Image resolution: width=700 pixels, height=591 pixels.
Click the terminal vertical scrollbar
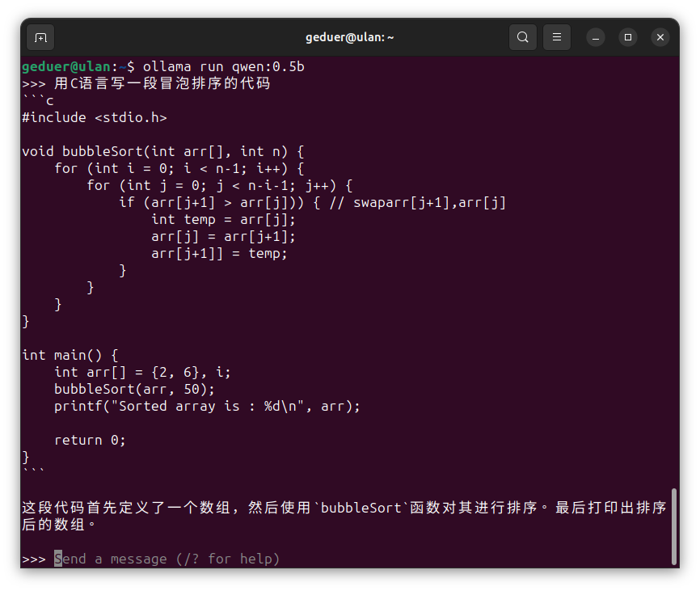coord(674,526)
